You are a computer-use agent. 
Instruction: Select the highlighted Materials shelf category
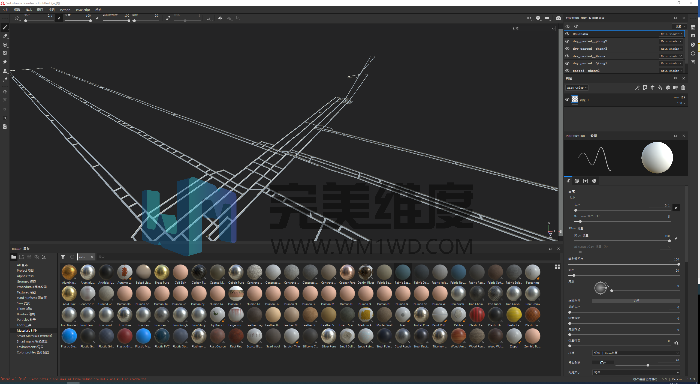point(34,331)
